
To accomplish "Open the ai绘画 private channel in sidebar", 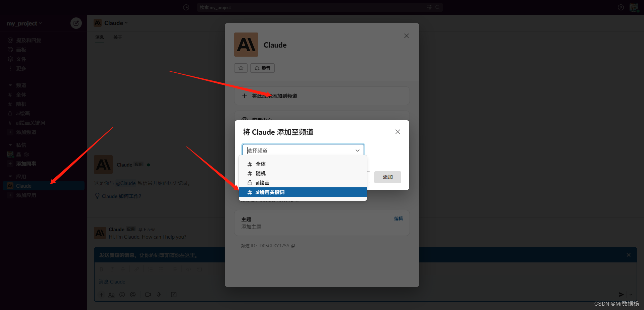I will (43, 113).
